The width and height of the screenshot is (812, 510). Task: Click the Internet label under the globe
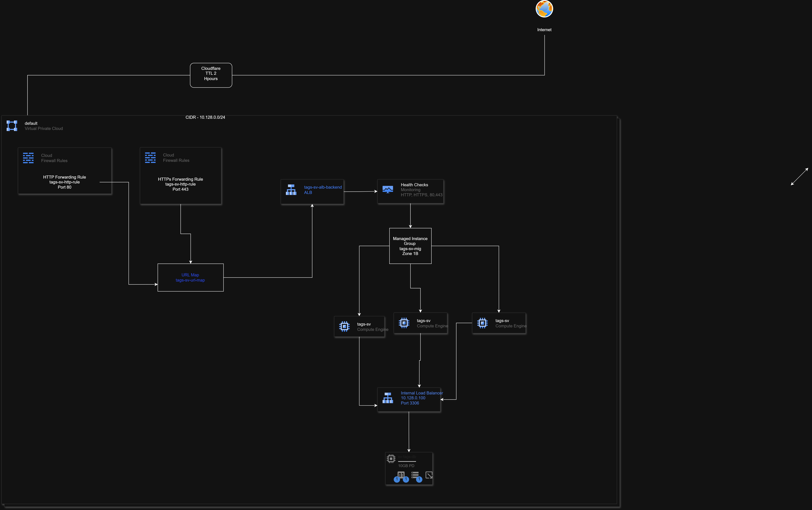[544, 30]
